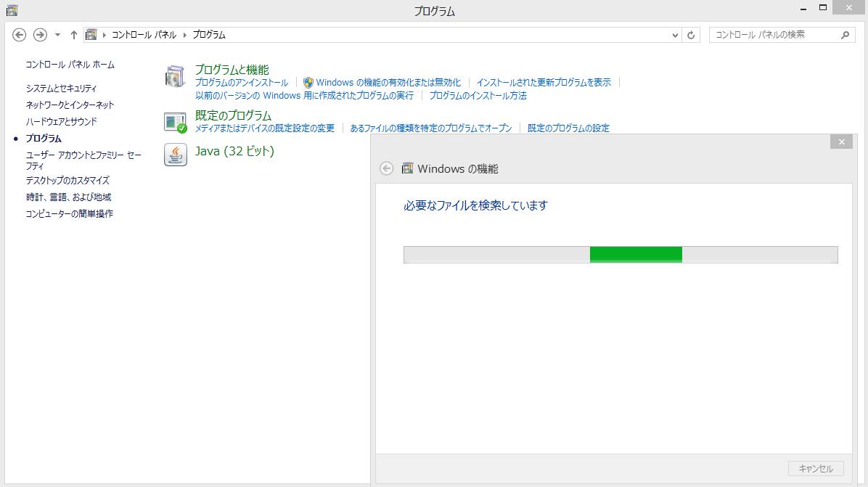
Task: Click the back arrow navigation button
Action: (20, 35)
